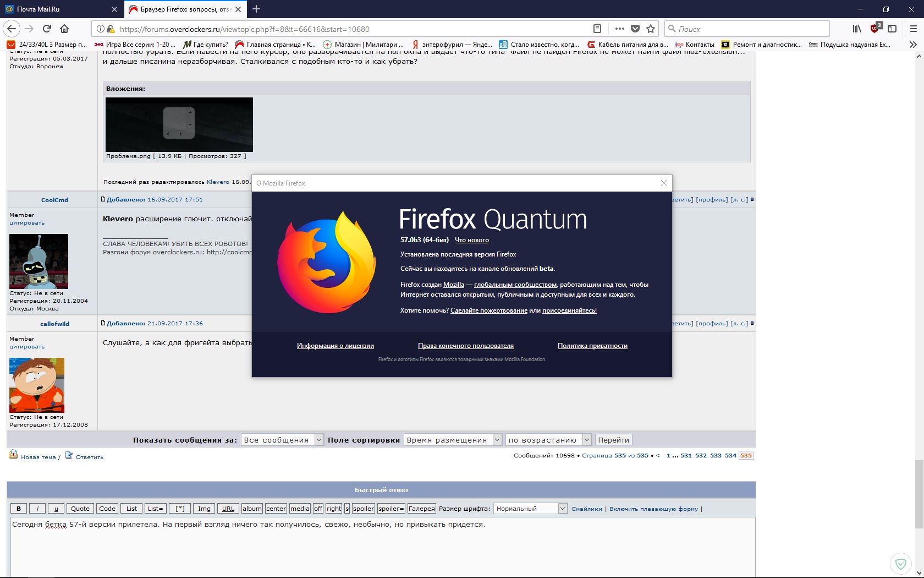Viewport: 924px width, 578px height.
Task: Insert a URL tag
Action: click(228, 509)
